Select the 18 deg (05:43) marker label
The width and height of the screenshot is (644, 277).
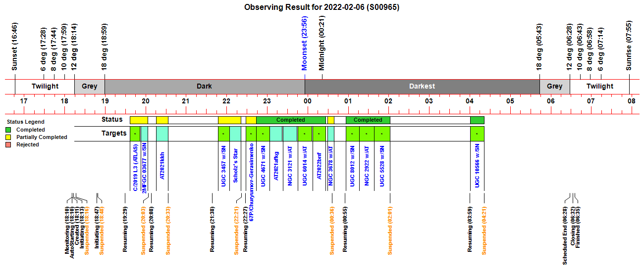click(539, 47)
